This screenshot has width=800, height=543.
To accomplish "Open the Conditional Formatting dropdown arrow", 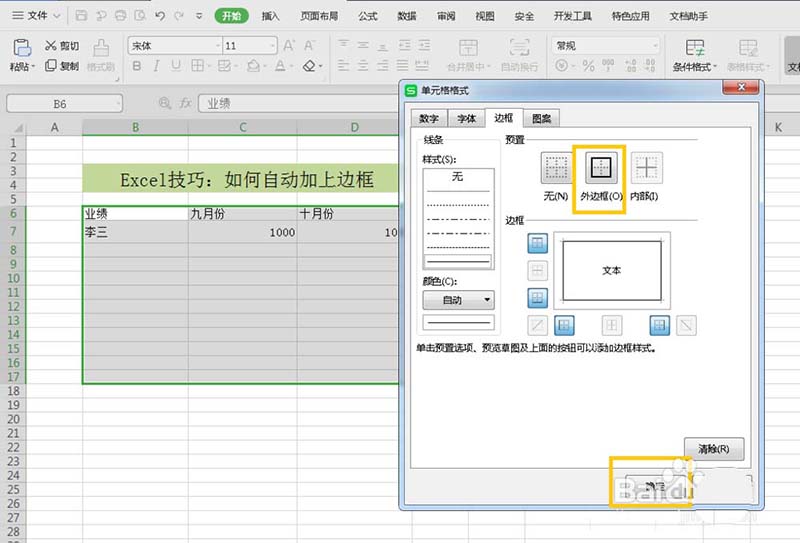I will 715,67.
